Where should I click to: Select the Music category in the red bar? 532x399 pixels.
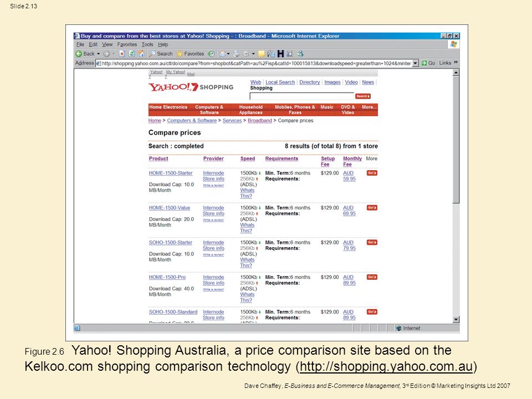pyautogui.click(x=327, y=107)
